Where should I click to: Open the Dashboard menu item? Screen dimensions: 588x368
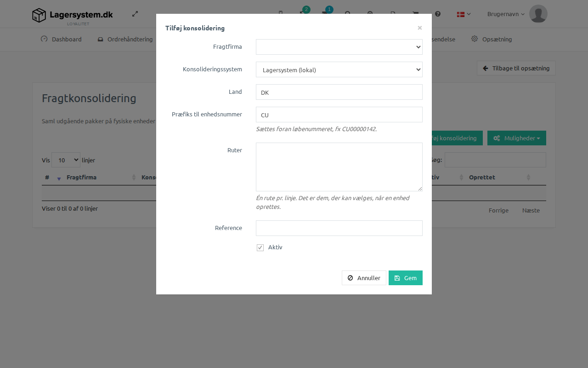(x=61, y=39)
